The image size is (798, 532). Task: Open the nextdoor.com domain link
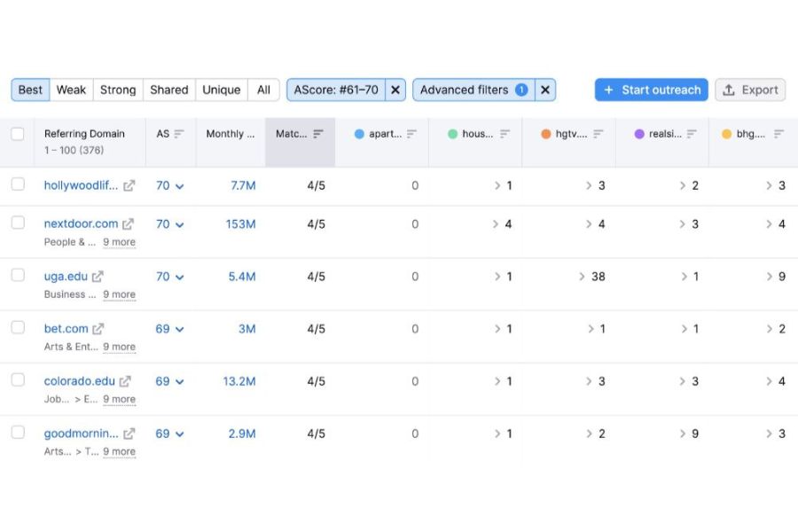pos(81,224)
